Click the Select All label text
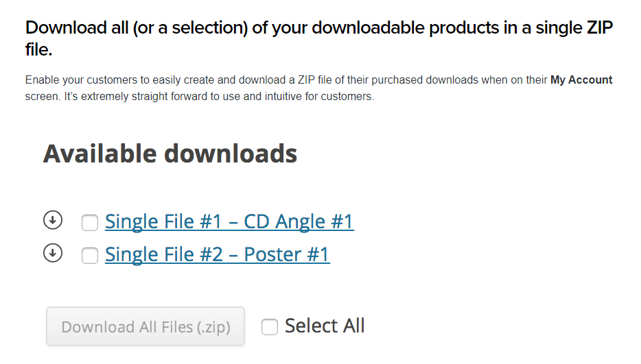The image size is (641, 364). point(325,326)
